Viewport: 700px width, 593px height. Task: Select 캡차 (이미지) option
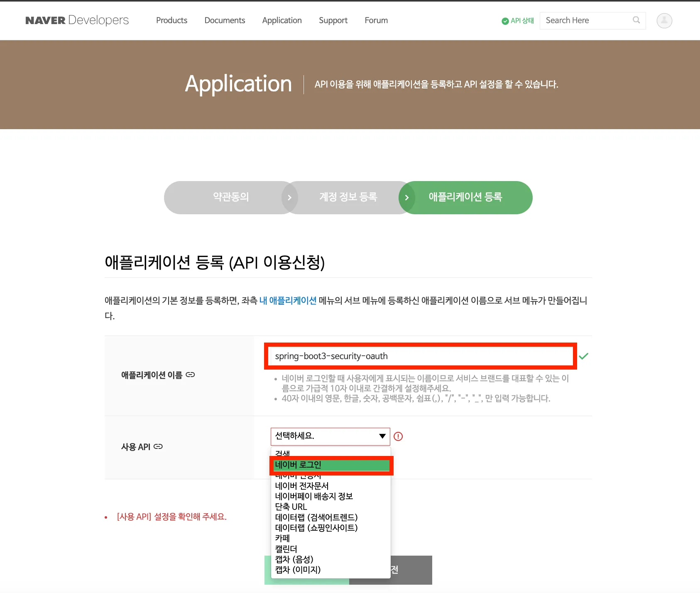(x=331, y=570)
